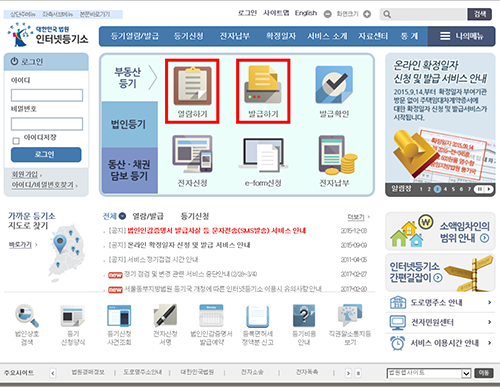
Task: Open the 회원가입 link
Action: pyautogui.click(x=25, y=174)
